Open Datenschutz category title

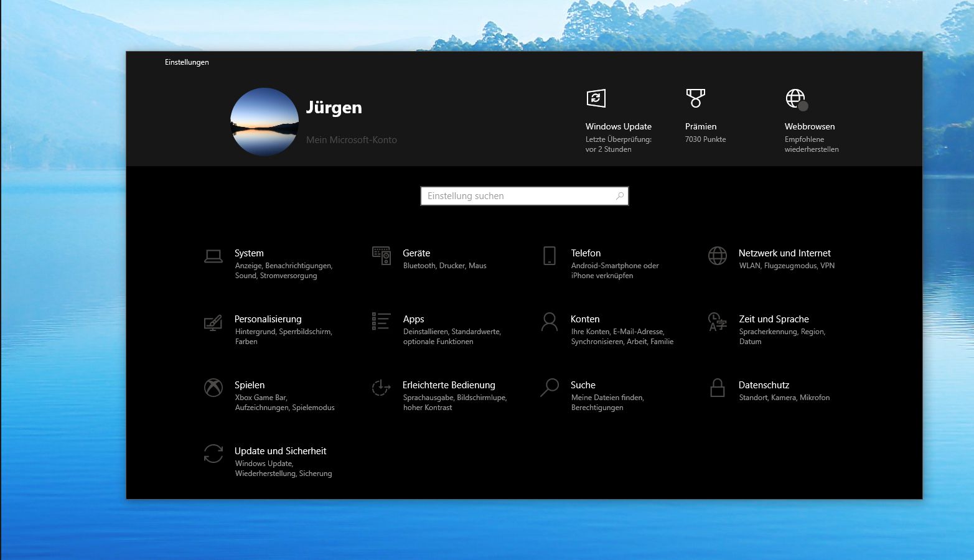click(x=764, y=385)
